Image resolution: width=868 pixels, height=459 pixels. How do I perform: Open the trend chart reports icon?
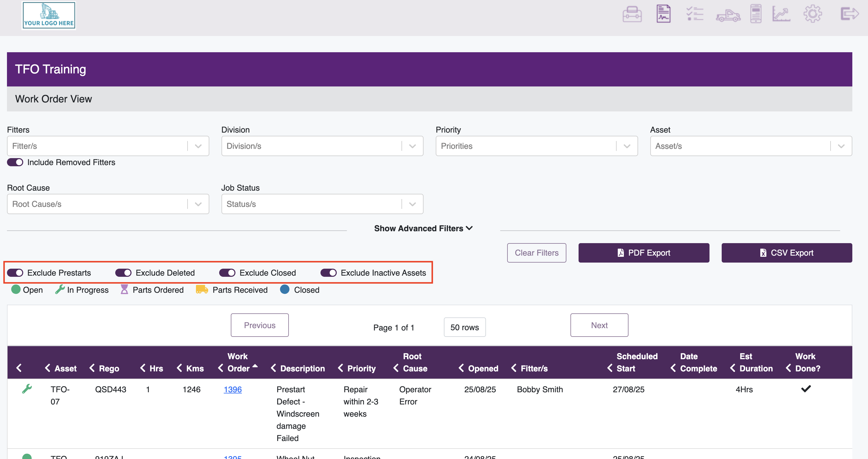pyautogui.click(x=781, y=14)
